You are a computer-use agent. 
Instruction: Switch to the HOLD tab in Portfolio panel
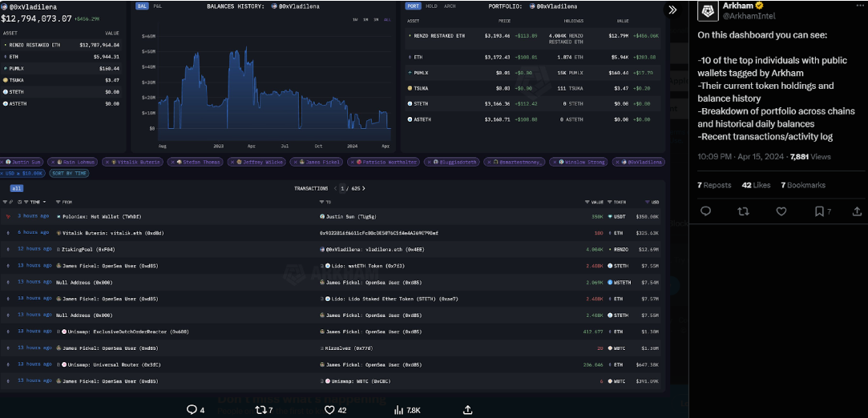[432, 6]
